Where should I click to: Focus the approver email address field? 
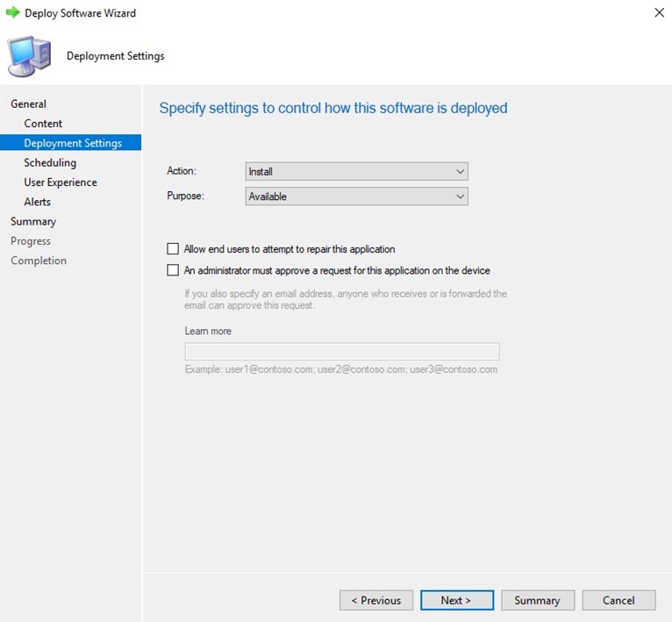[x=342, y=352]
